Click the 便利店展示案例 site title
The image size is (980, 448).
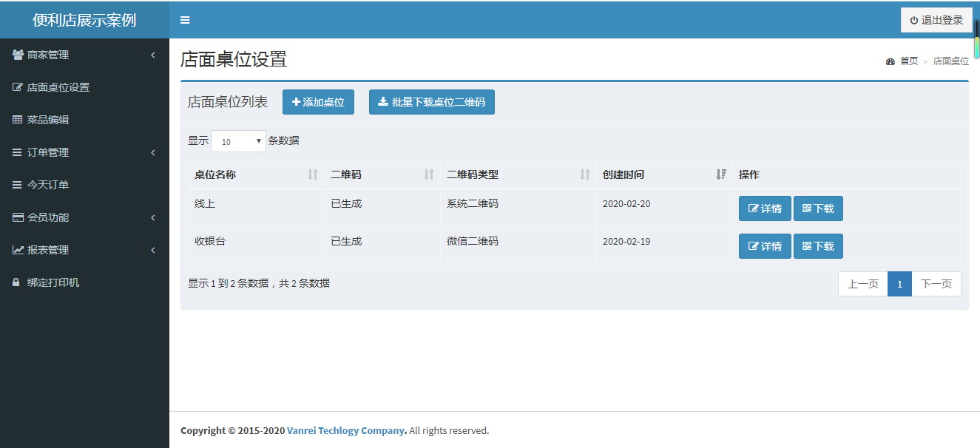[x=84, y=20]
